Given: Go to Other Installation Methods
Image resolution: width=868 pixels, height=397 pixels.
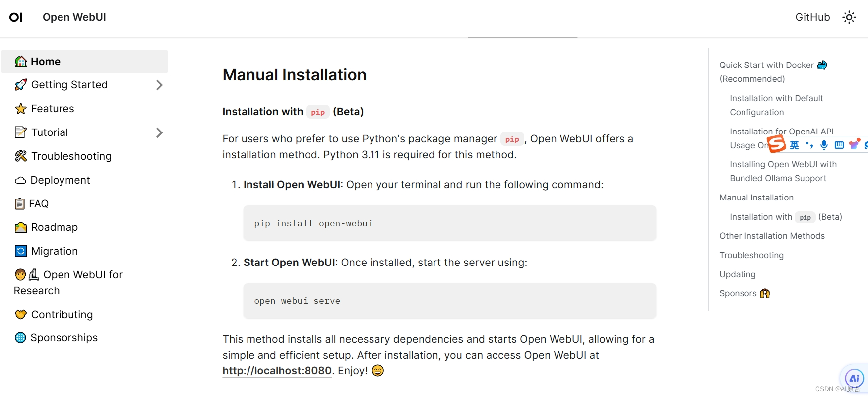Looking at the screenshot, I should coord(772,236).
